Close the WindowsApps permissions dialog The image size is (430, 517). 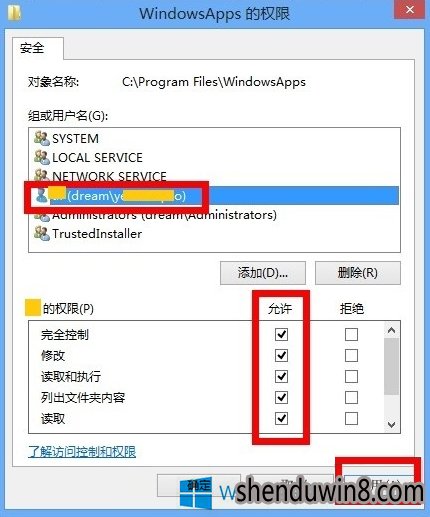click(x=409, y=10)
